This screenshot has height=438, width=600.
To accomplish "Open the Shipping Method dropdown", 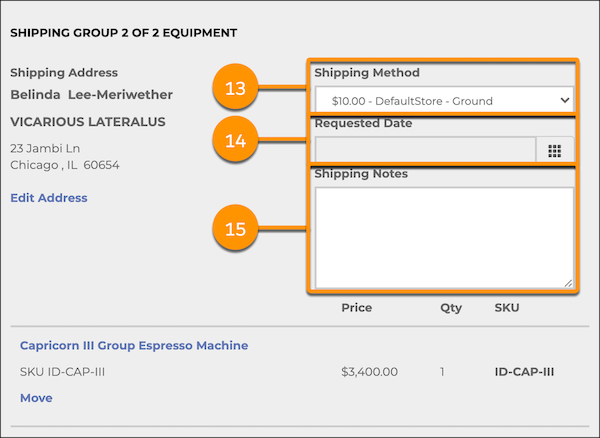I will point(443,100).
